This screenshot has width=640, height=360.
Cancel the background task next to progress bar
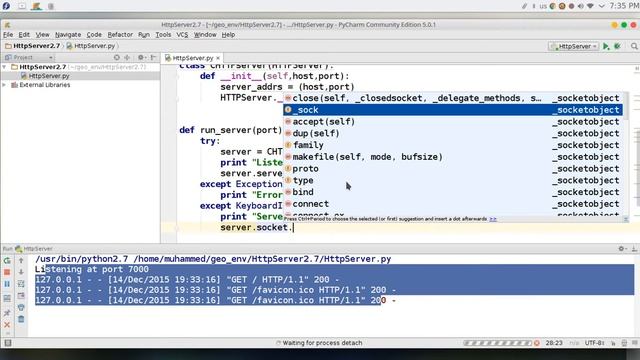(537, 343)
